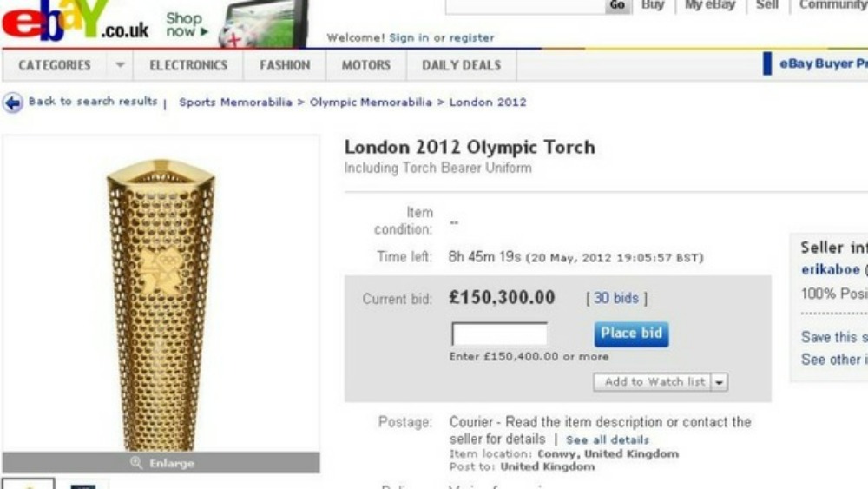Open seller erikaboe profile link
The image size is (868, 489).
click(x=831, y=270)
